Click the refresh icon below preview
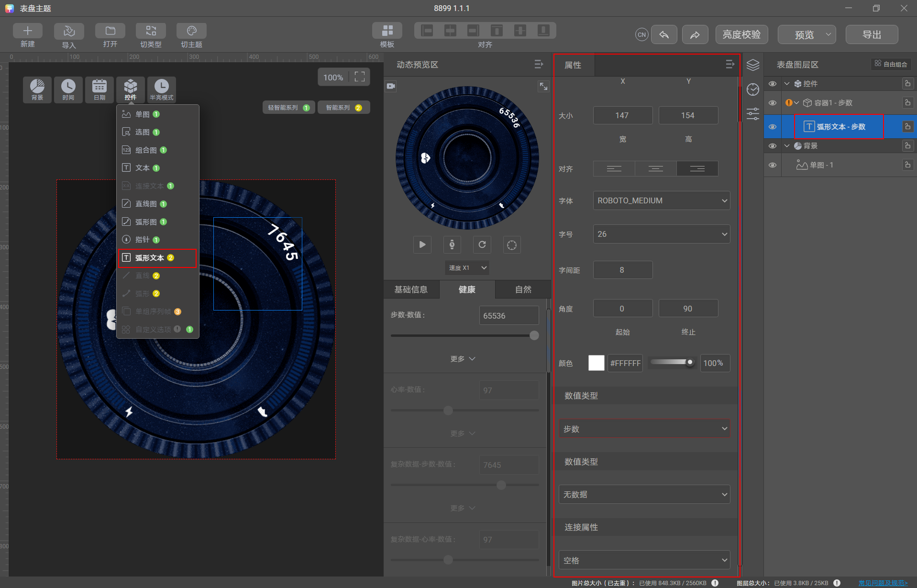The image size is (917, 588). pos(482,244)
